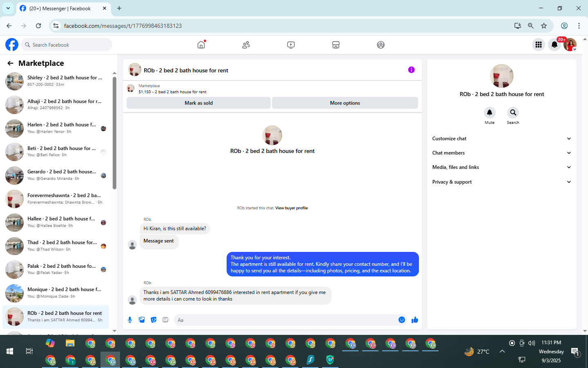Open the Video icon in top navigation
This screenshot has height=368, width=588.
tap(291, 45)
